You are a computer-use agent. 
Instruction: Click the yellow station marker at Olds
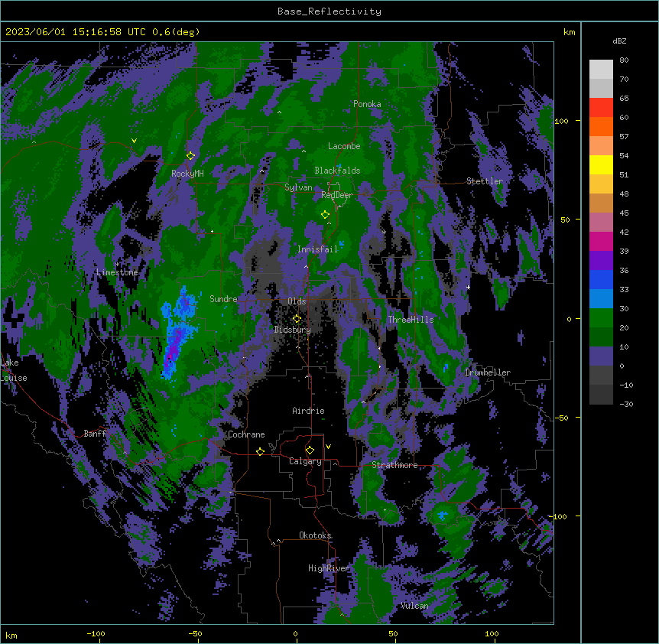click(297, 319)
